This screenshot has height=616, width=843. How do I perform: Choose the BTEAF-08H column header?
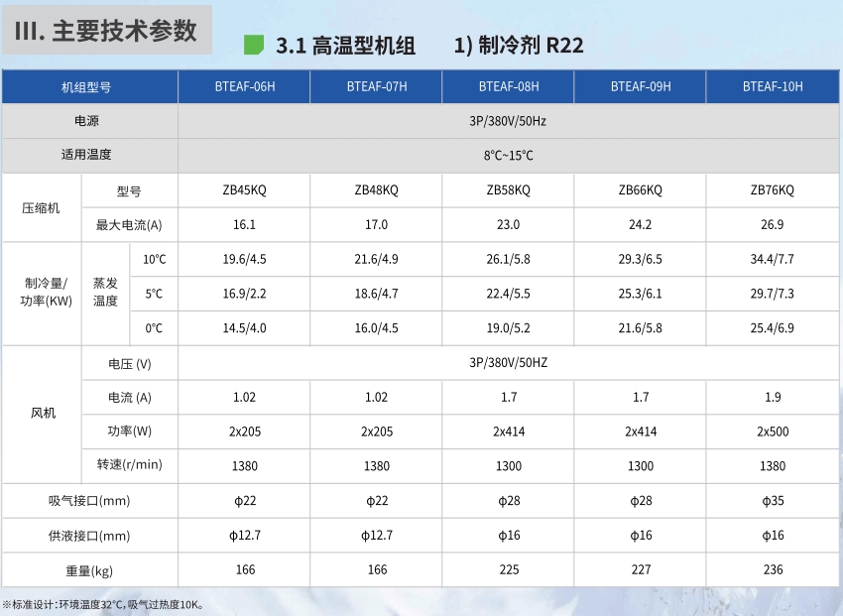click(509, 87)
